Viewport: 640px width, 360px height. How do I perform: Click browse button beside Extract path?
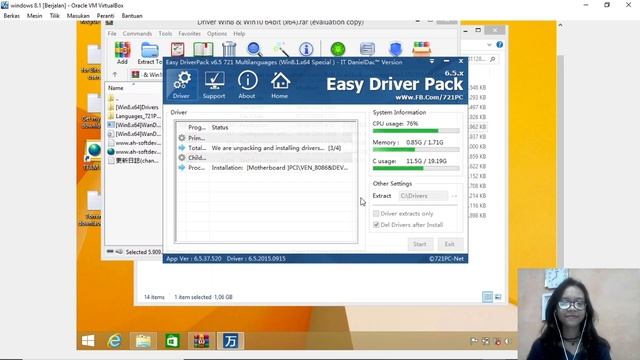(454, 196)
